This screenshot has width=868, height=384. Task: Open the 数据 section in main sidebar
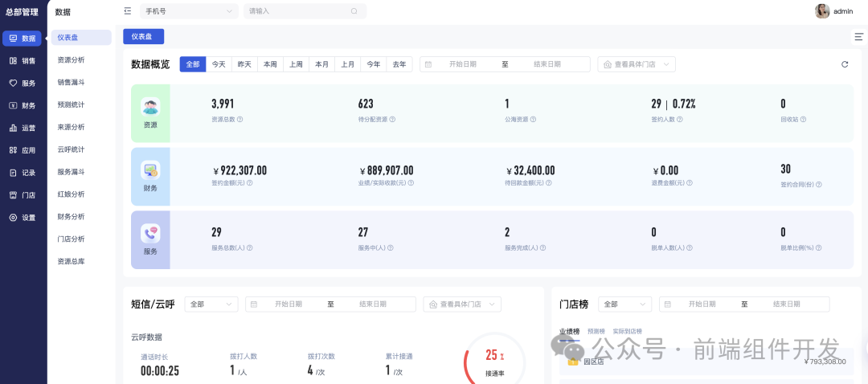click(23, 39)
